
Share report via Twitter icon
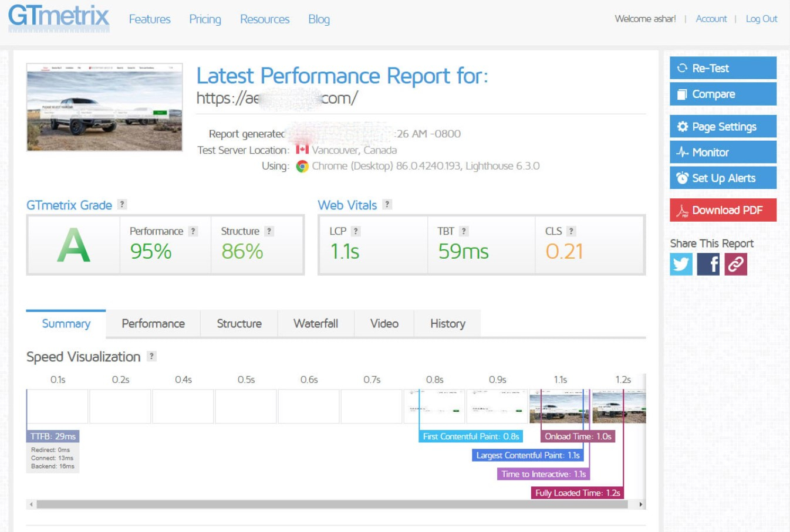(681, 264)
